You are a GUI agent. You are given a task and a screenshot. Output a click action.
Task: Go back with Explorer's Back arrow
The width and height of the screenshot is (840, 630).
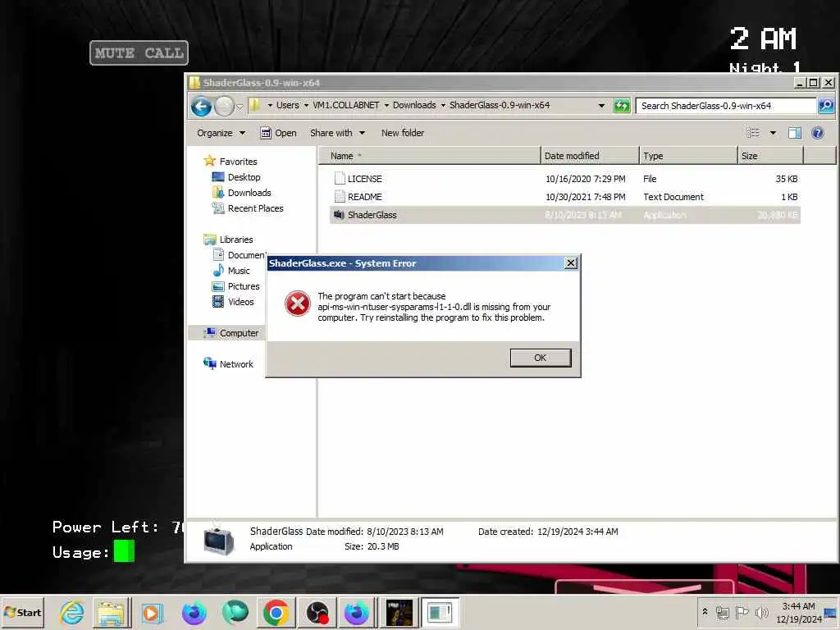(x=202, y=106)
